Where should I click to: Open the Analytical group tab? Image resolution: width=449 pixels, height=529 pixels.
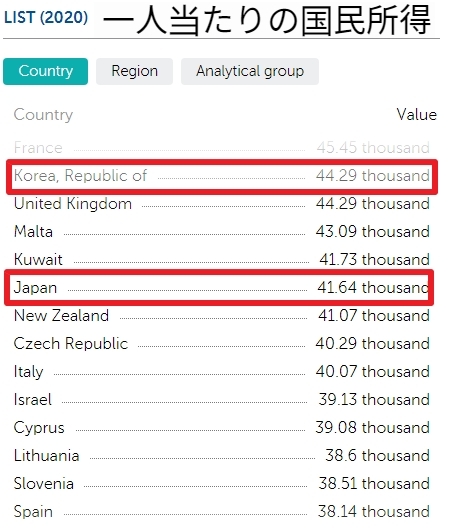click(x=250, y=71)
